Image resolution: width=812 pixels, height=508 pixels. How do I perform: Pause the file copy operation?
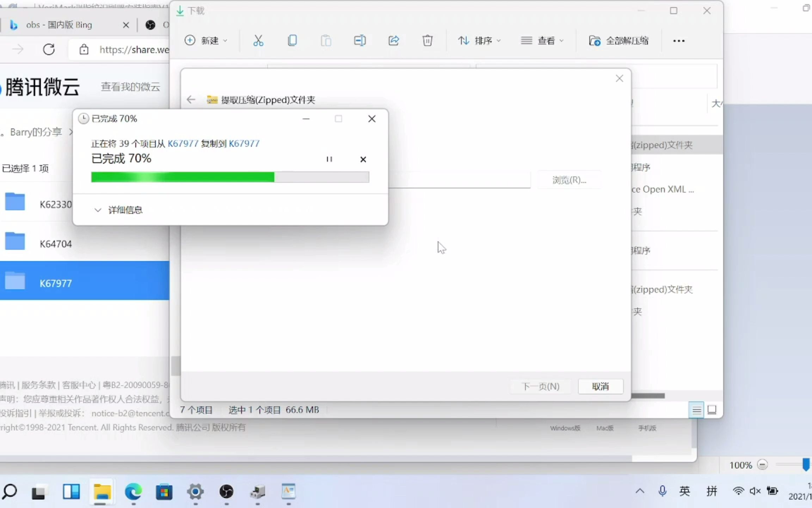point(329,159)
